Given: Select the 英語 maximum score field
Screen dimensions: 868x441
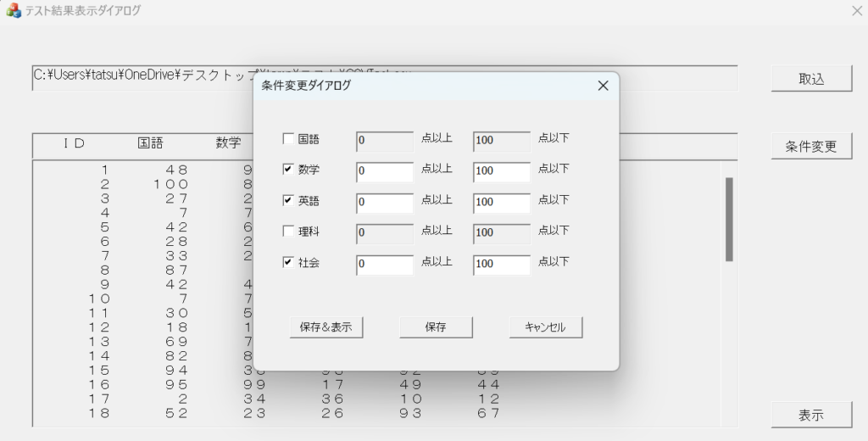Looking at the screenshot, I should click(502, 203).
